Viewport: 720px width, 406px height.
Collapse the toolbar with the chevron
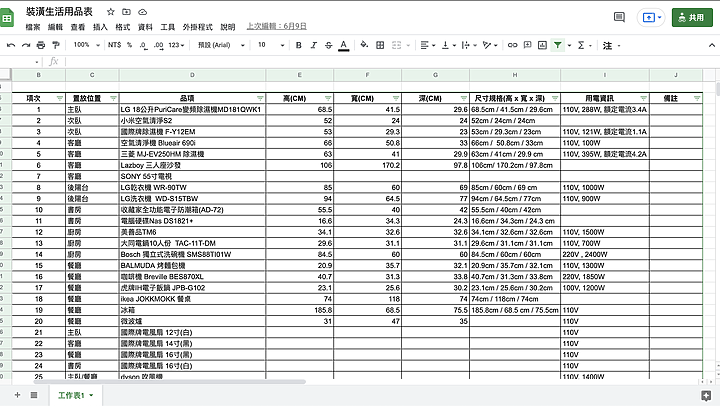[x=712, y=45]
